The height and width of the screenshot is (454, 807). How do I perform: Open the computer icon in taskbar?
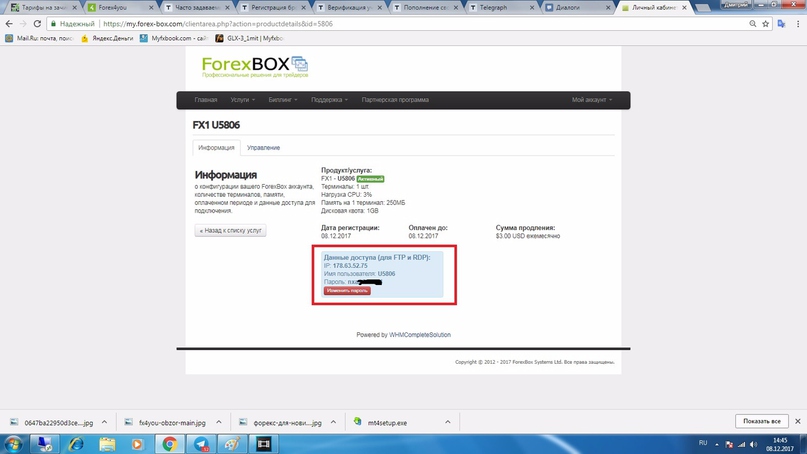click(45, 444)
